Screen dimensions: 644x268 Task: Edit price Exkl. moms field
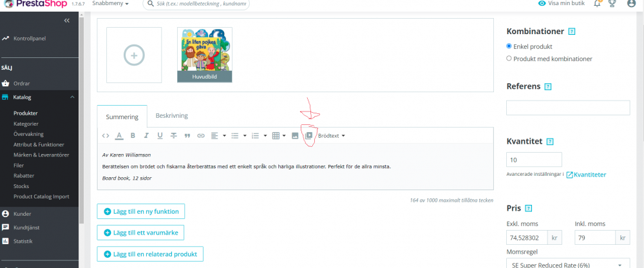(x=527, y=238)
